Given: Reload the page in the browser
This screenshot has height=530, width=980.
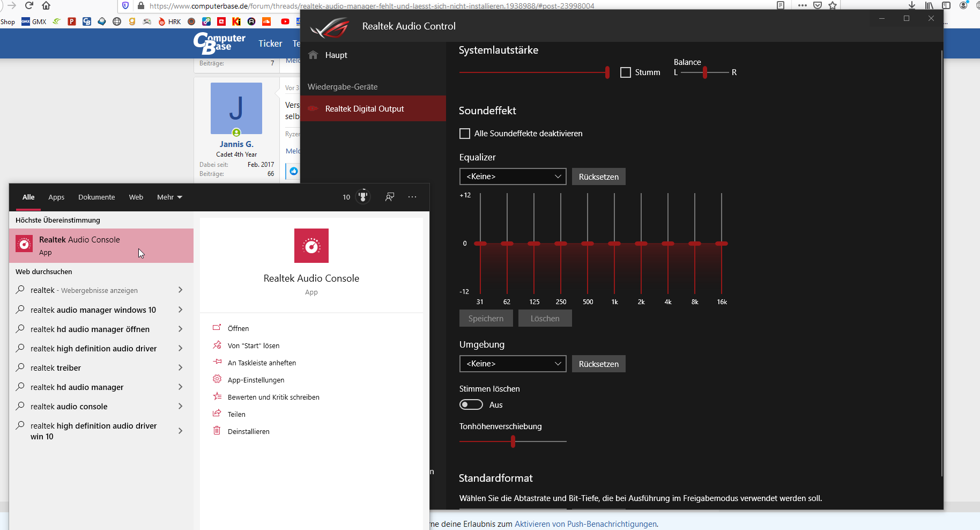Looking at the screenshot, I should pyautogui.click(x=29, y=5).
